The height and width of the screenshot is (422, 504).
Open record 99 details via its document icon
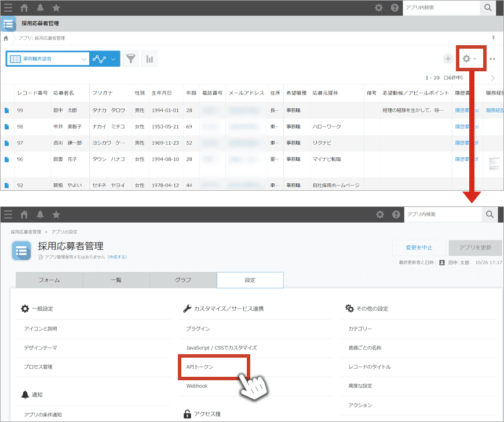[x=7, y=110]
